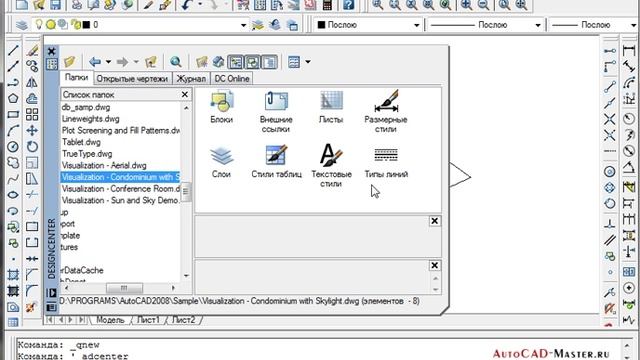Image resolution: width=640 pixels, height=360 pixels.
Task: Expand the Back button history arrow
Action: click(x=109, y=62)
